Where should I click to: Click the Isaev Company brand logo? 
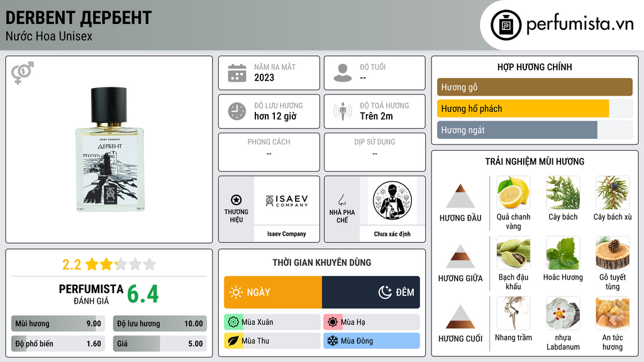point(287,200)
